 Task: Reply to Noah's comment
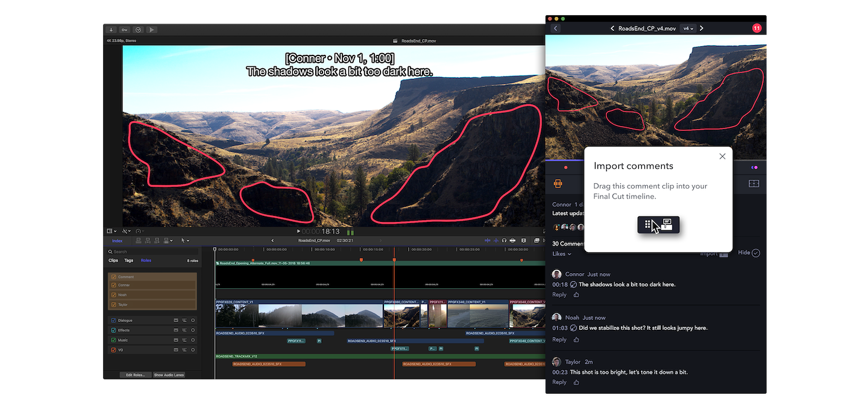(x=559, y=339)
